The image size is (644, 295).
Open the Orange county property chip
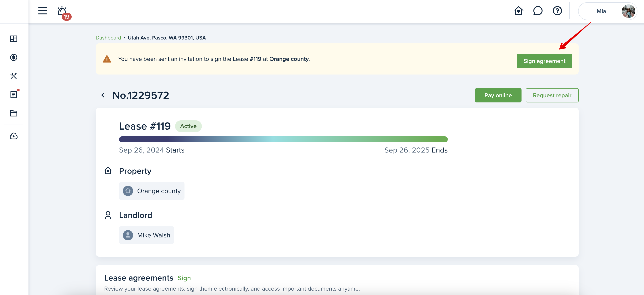(152, 191)
